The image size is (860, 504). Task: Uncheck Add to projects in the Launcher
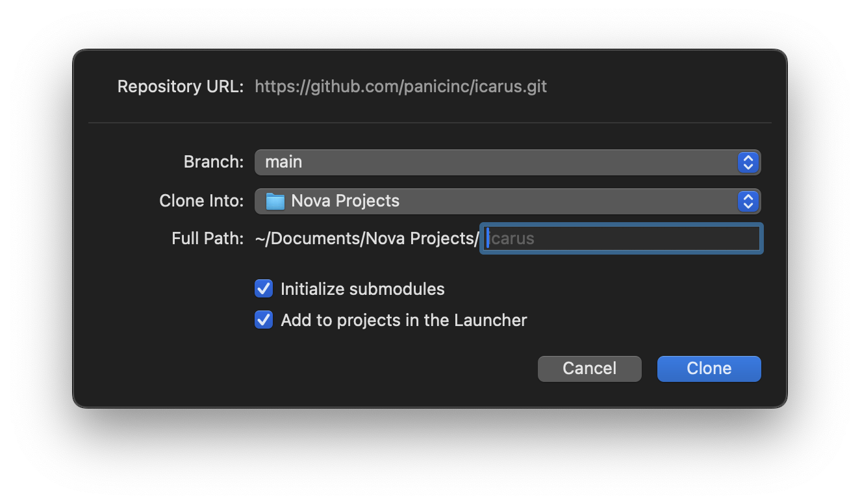click(264, 320)
